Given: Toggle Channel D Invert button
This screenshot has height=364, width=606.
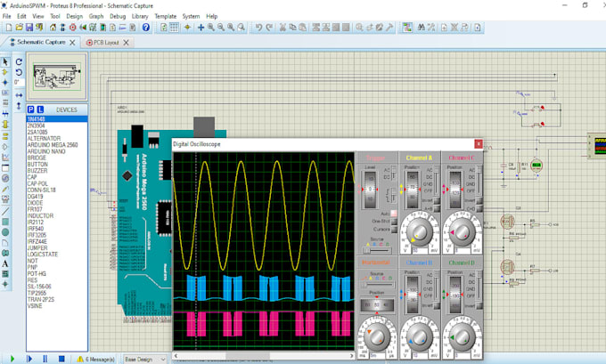Looking at the screenshot, I should 479,306.
